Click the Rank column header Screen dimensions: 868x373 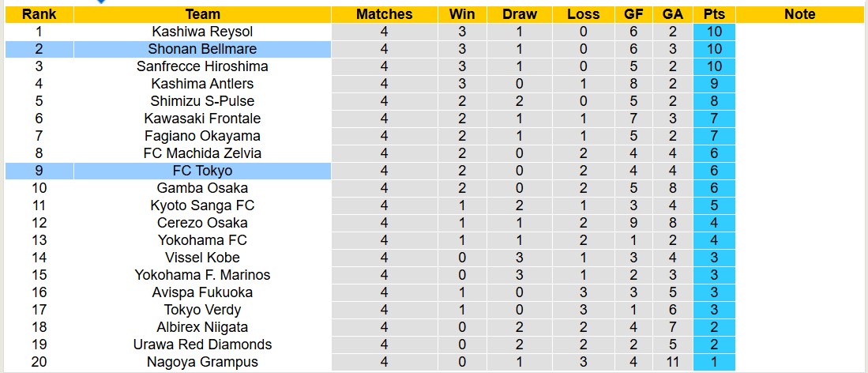click(x=39, y=14)
